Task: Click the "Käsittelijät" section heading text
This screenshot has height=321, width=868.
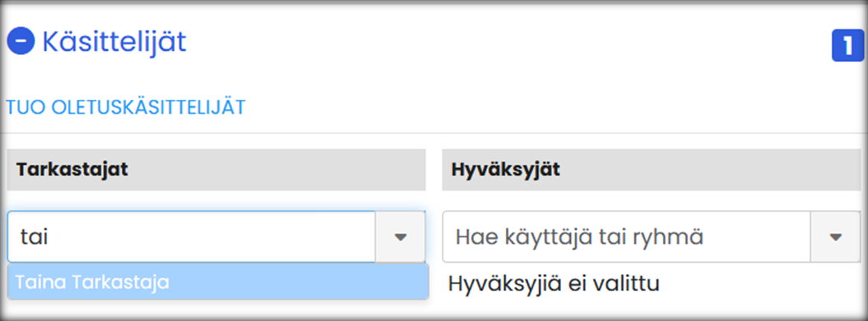Action: point(114,42)
